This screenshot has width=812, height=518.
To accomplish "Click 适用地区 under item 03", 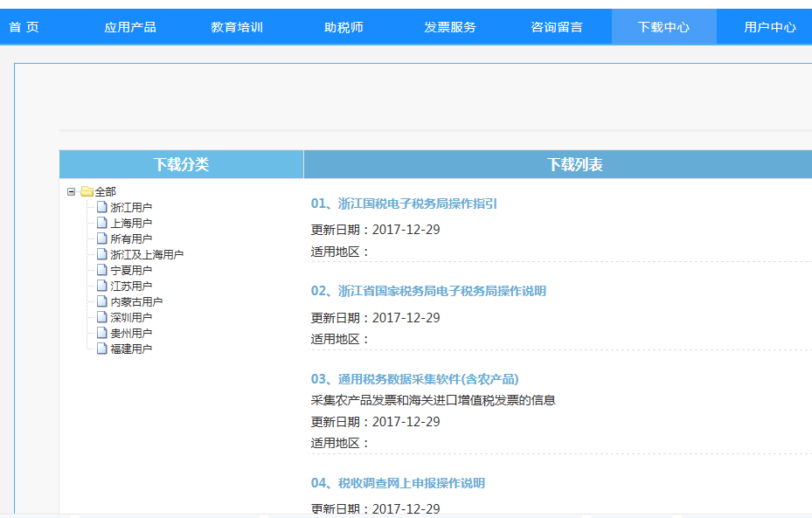I will 340,443.
